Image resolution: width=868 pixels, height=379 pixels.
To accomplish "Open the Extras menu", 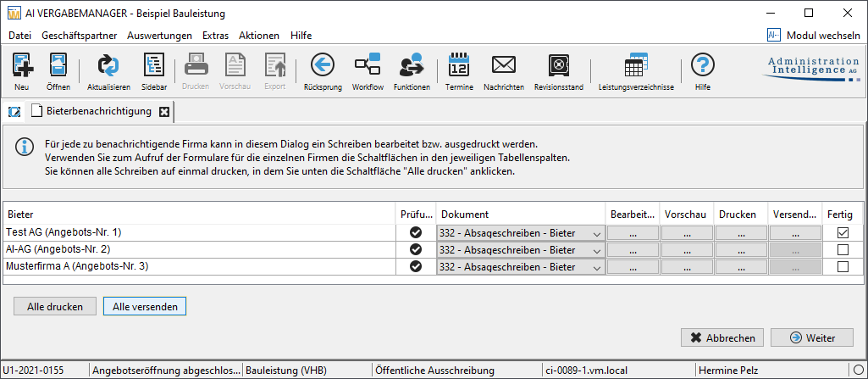I will tap(215, 36).
